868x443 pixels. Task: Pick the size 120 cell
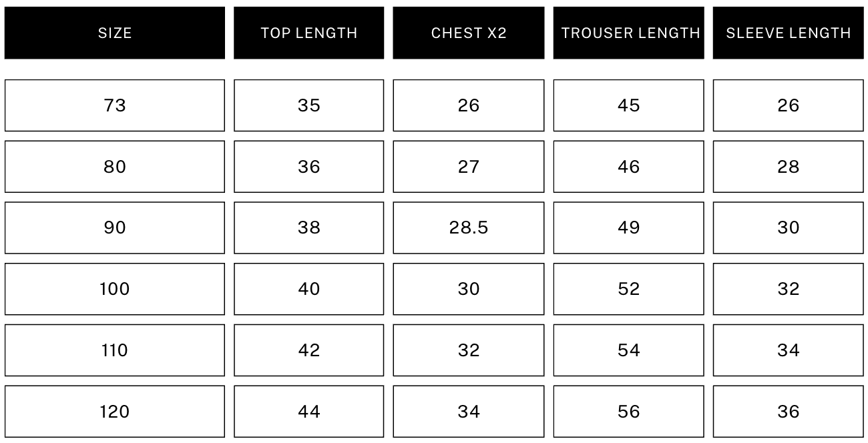115,412
